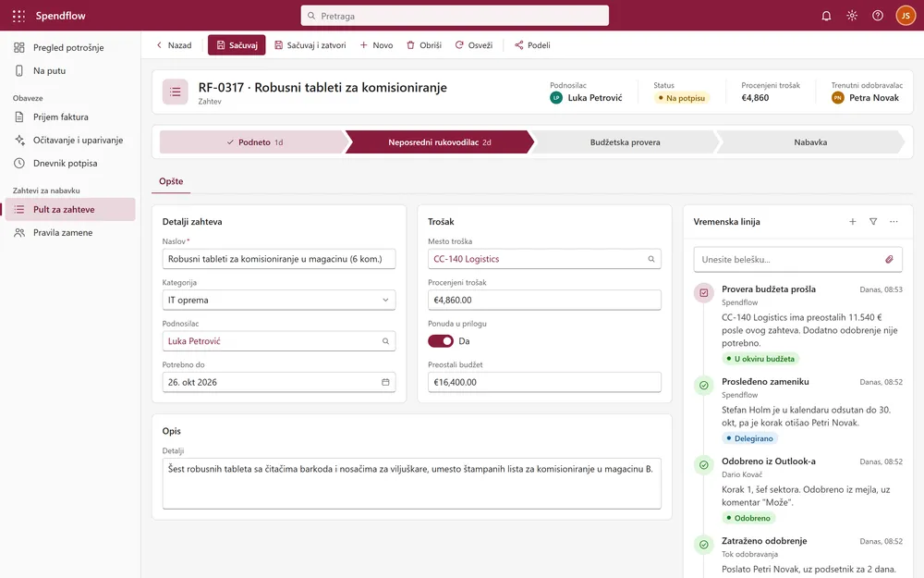Go to Prijem faktura
Viewport: 924px width, 578px height.
point(70,117)
